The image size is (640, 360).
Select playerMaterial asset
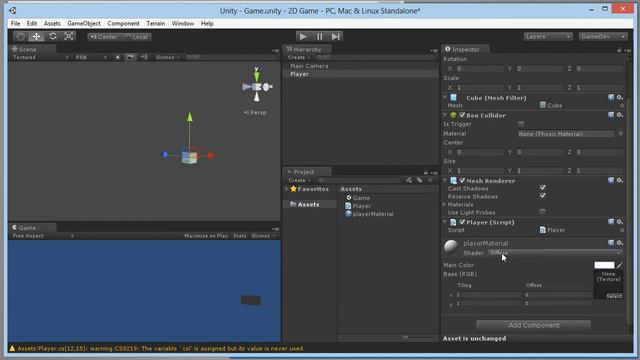[373, 214]
